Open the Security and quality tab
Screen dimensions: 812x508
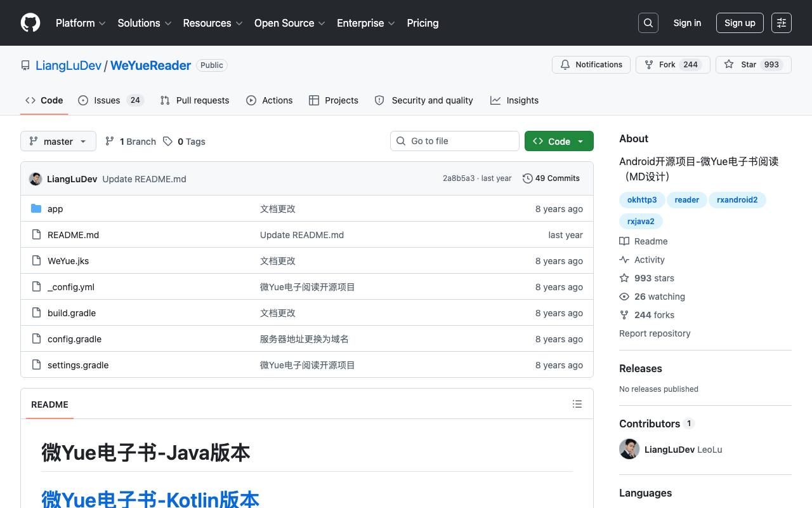(424, 100)
